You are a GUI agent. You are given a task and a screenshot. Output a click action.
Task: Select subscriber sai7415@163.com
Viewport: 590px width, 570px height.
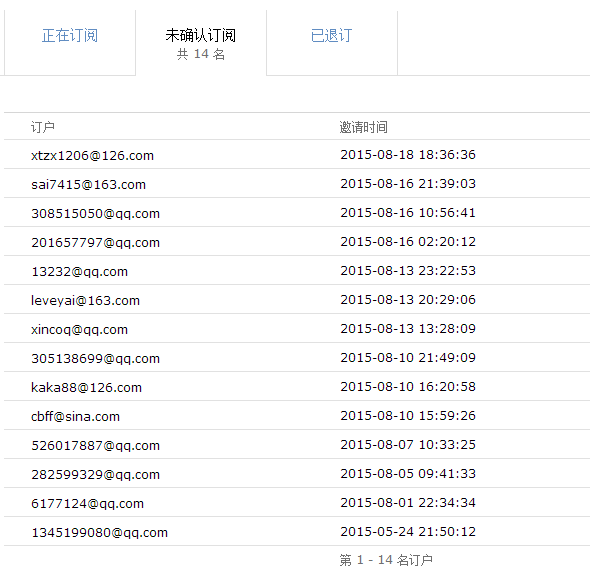pyautogui.click(x=88, y=184)
